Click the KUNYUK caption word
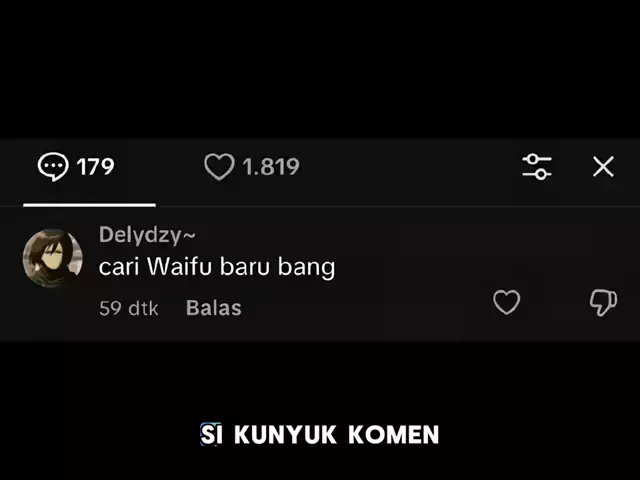The width and height of the screenshot is (640, 480). click(285, 435)
